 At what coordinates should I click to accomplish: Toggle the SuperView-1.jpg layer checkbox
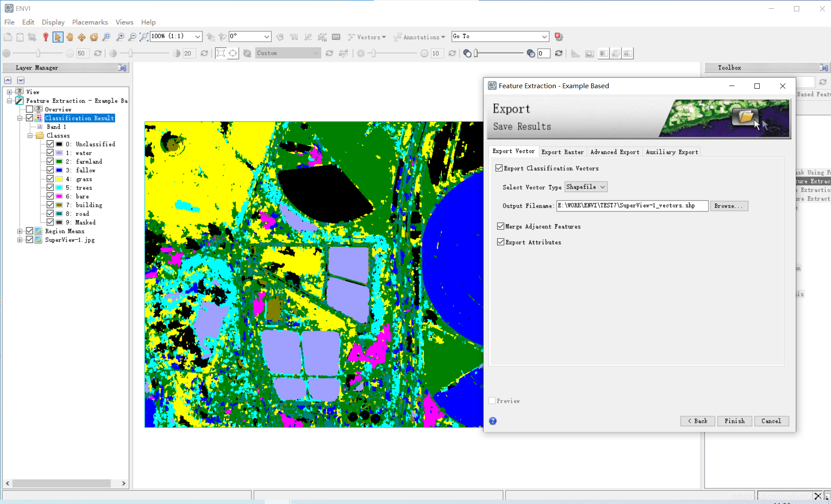[30, 239]
